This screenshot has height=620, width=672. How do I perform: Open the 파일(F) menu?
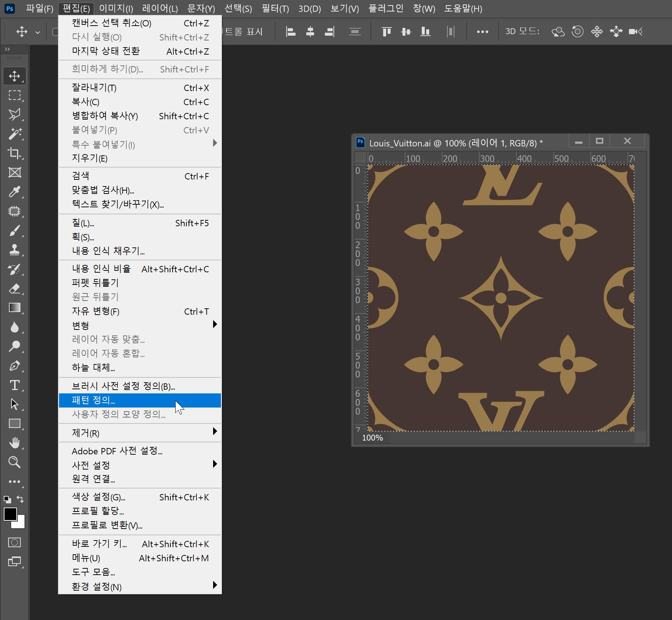click(40, 8)
